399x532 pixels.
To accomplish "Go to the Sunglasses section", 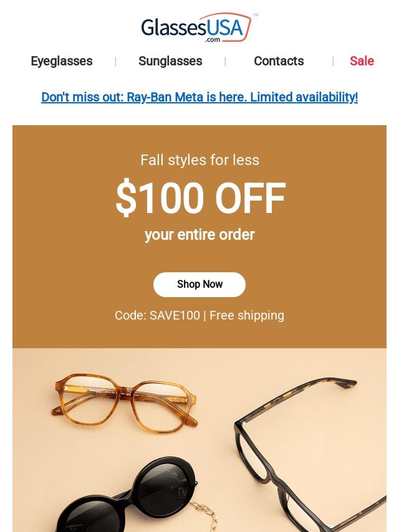I will pos(170,61).
